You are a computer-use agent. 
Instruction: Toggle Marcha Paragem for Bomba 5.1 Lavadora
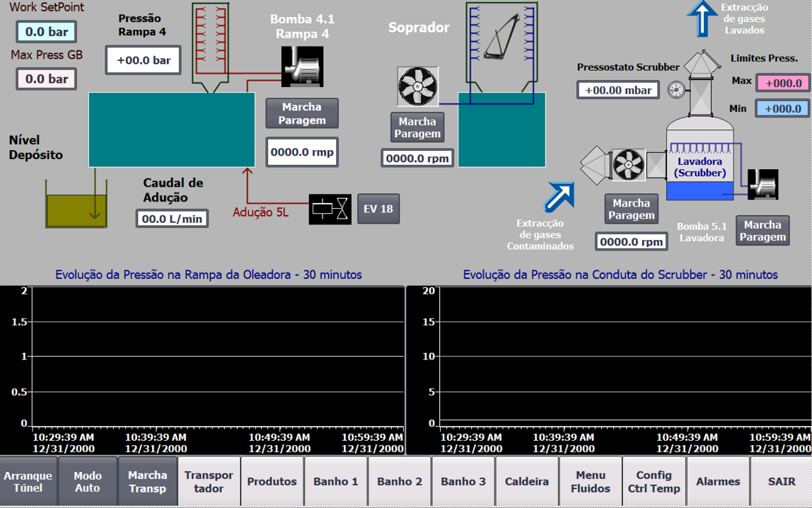762,231
